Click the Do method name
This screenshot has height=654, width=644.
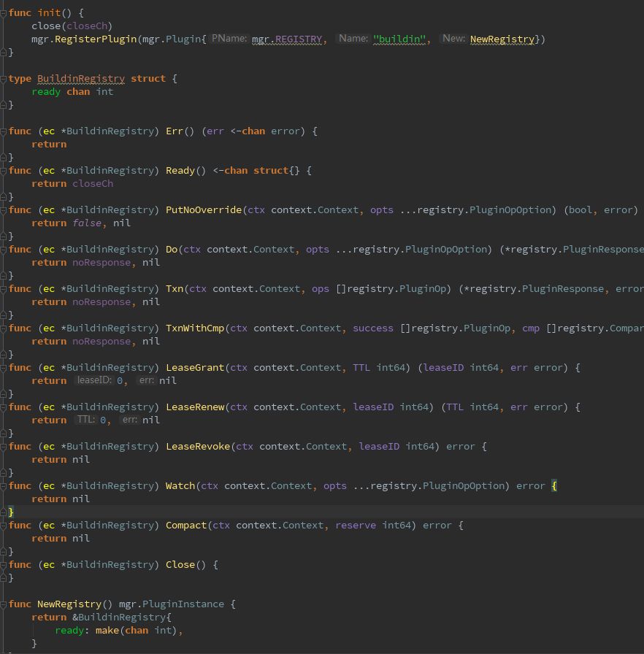click(172, 250)
